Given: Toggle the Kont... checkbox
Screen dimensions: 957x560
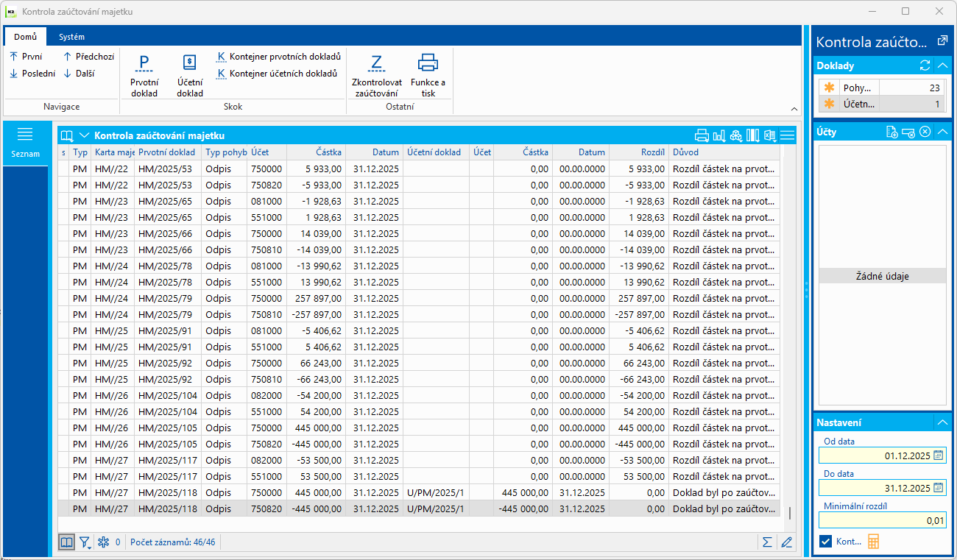Looking at the screenshot, I should pyautogui.click(x=826, y=542).
